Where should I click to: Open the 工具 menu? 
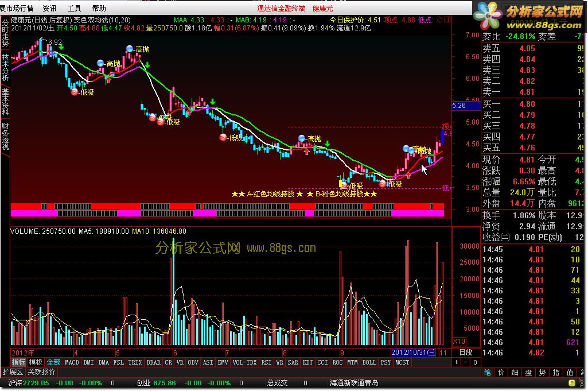click(x=74, y=8)
